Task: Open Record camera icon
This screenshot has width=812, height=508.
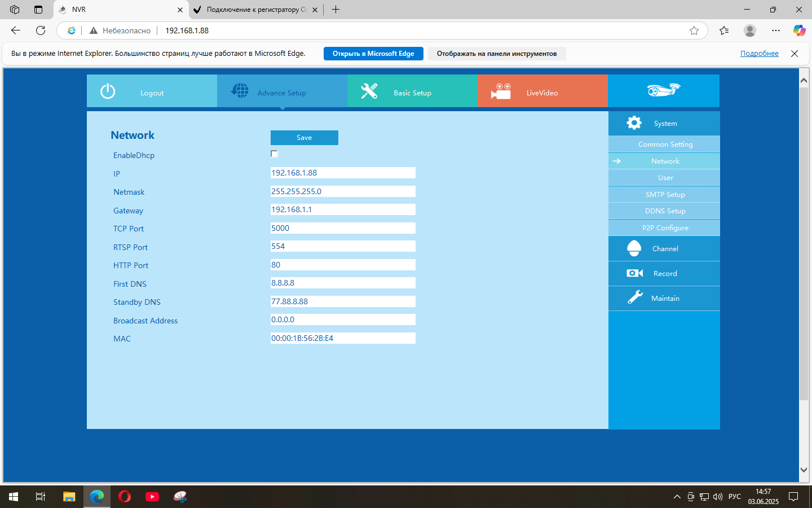Action: point(634,273)
